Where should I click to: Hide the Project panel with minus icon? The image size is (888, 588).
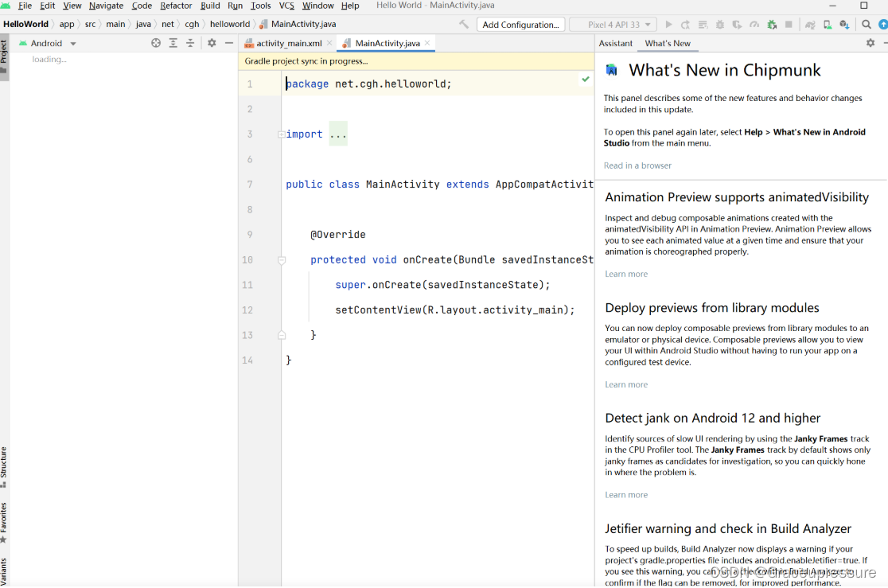(229, 43)
